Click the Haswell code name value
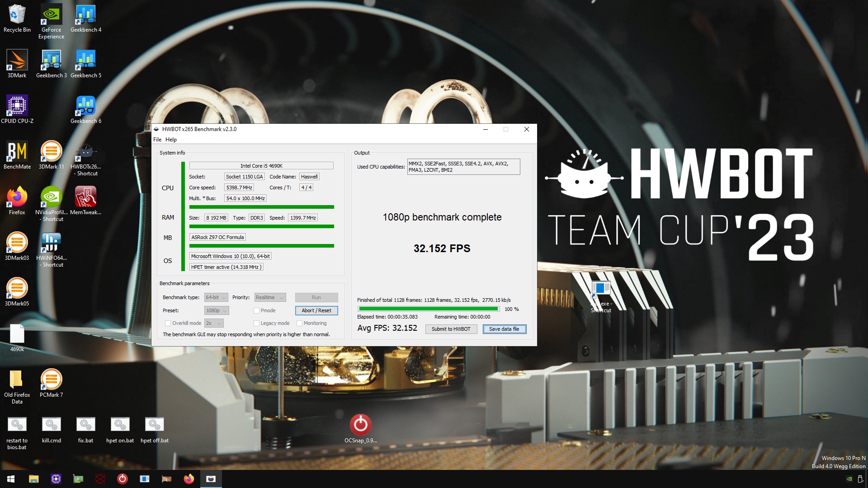The height and width of the screenshot is (488, 868). point(309,177)
